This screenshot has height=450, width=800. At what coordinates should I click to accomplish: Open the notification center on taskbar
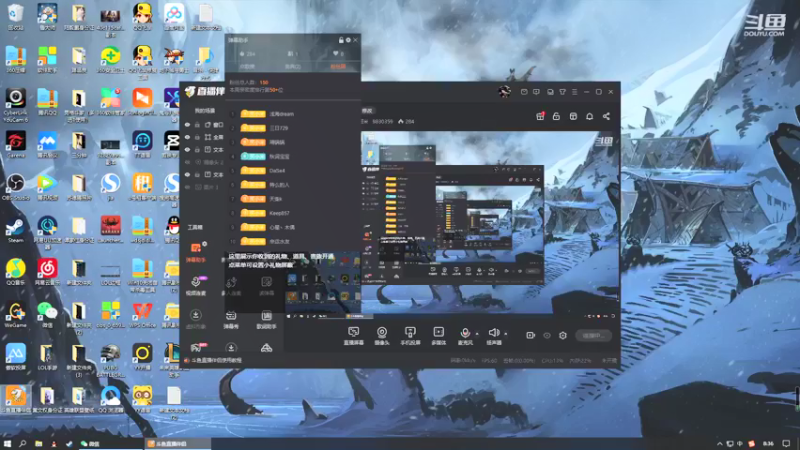pos(786,443)
